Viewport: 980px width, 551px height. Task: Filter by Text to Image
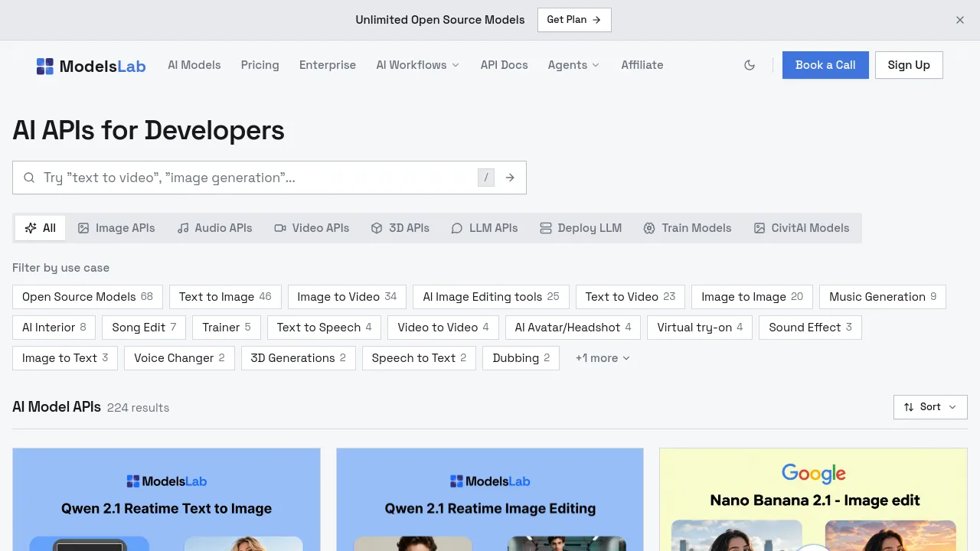[x=225, y=297]
